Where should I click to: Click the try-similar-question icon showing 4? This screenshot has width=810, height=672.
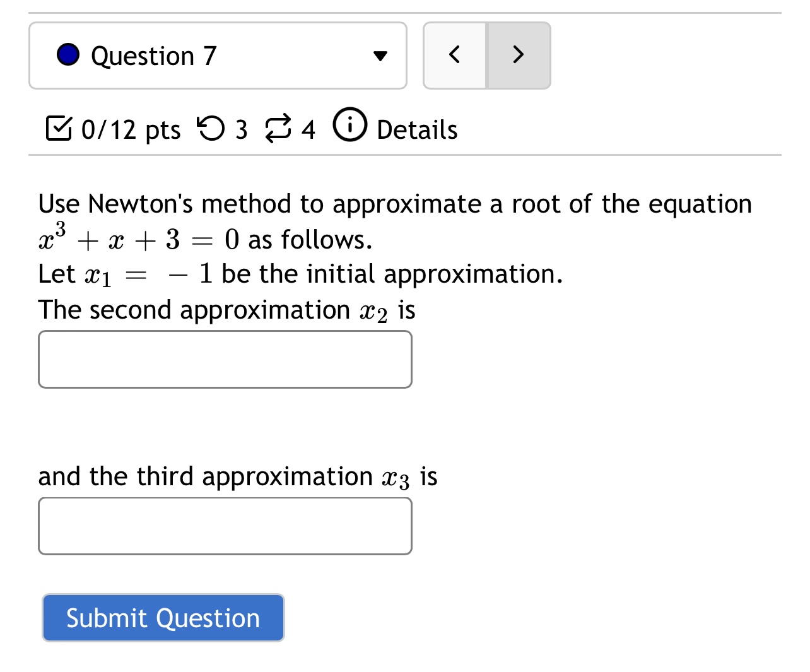click(278, 128)
